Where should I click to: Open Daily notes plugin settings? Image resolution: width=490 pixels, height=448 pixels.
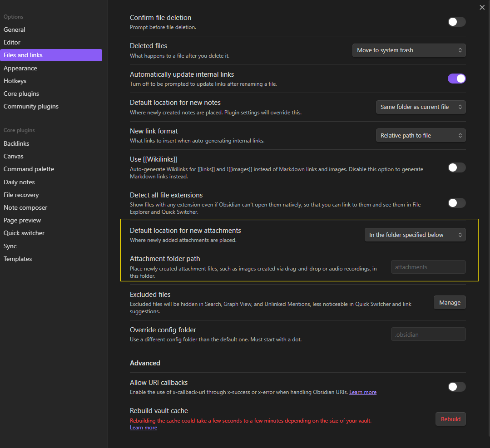pos(19,182)
